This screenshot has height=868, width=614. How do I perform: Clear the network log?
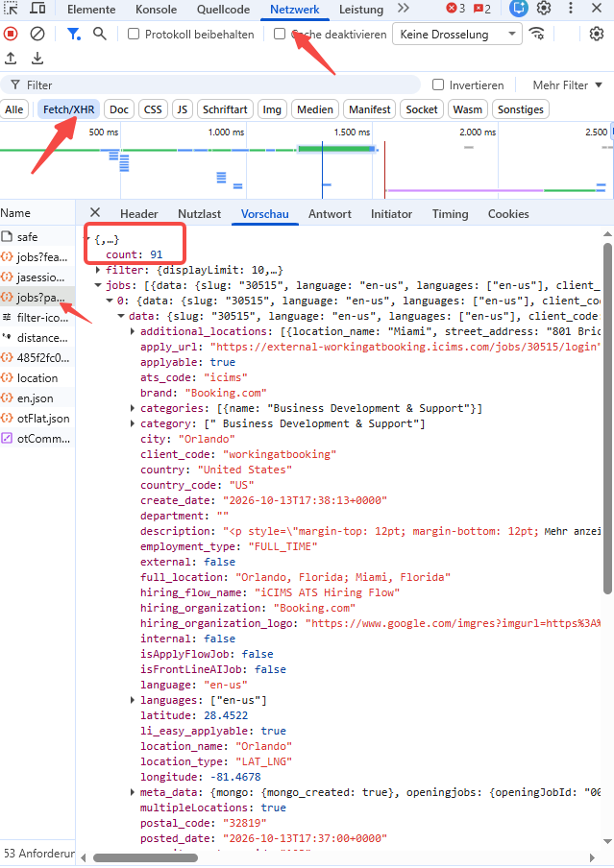[x=37, y=35]
